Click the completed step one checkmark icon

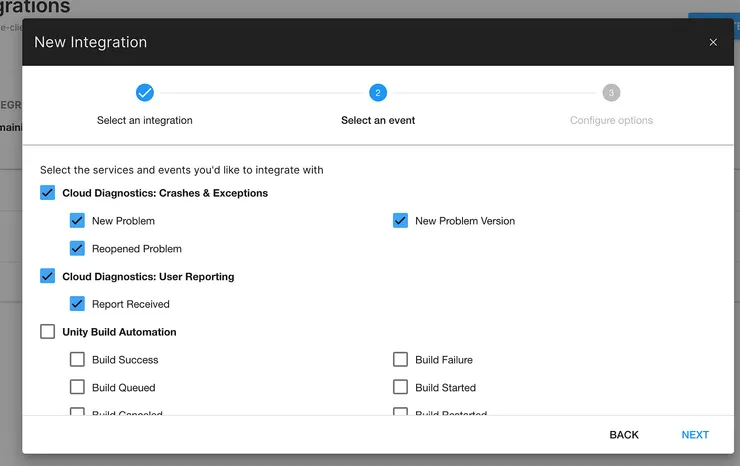[x=145, y=93]
